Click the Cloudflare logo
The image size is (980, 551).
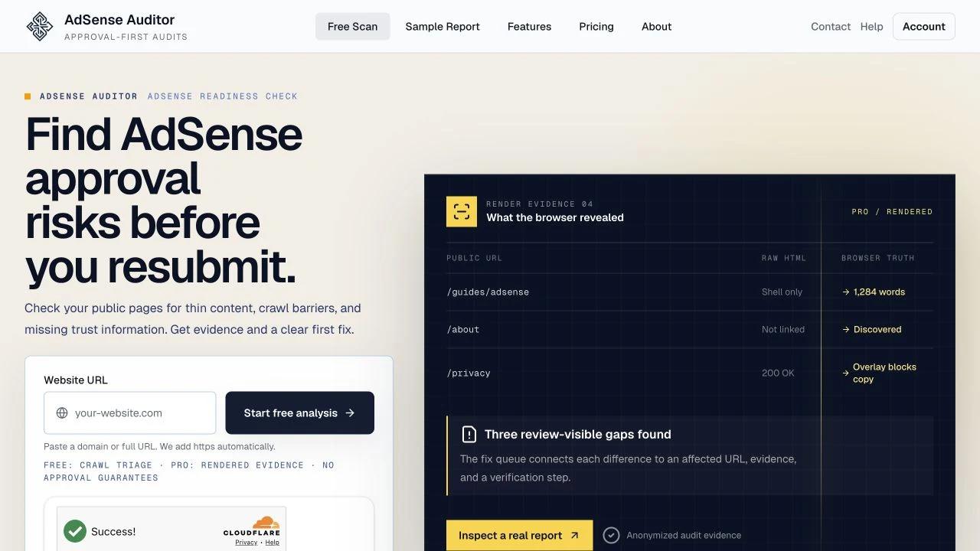[252, 526]
